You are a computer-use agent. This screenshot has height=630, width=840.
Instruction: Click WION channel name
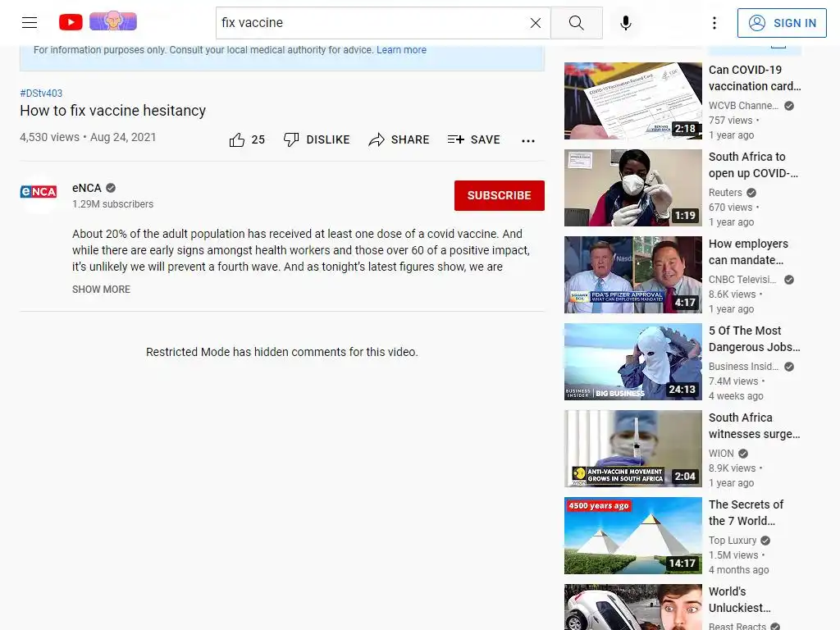721,453
